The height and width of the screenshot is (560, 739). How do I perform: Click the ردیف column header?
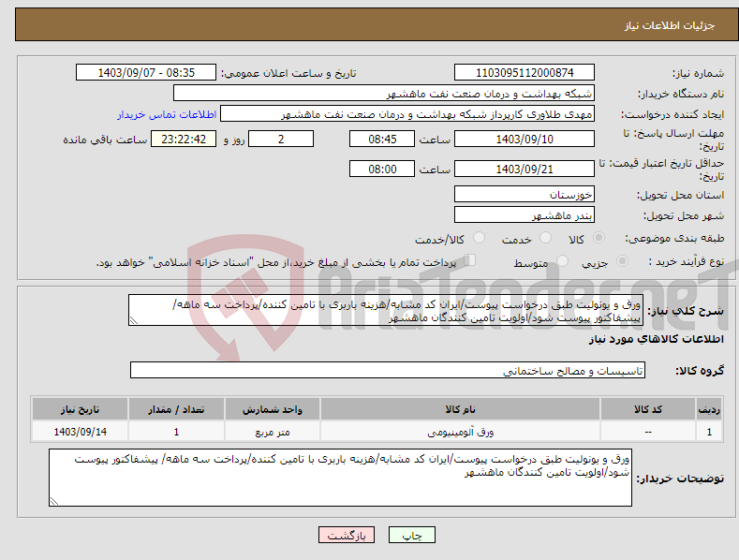coord(709,409)
